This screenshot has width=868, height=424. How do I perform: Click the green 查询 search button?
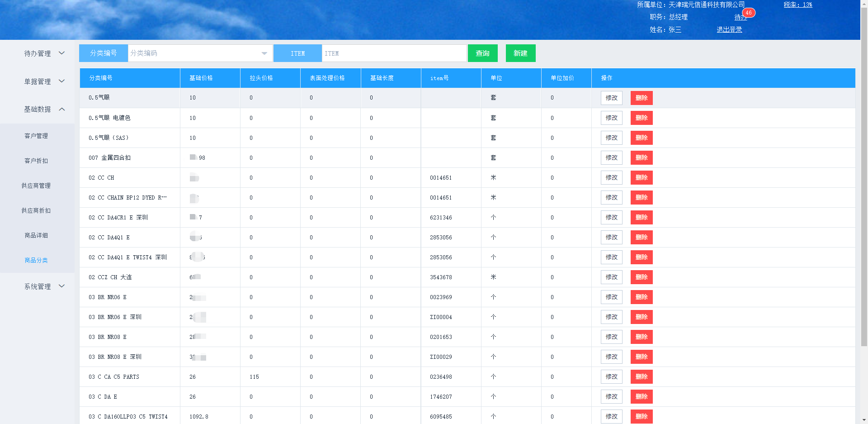tap(482, 53)
